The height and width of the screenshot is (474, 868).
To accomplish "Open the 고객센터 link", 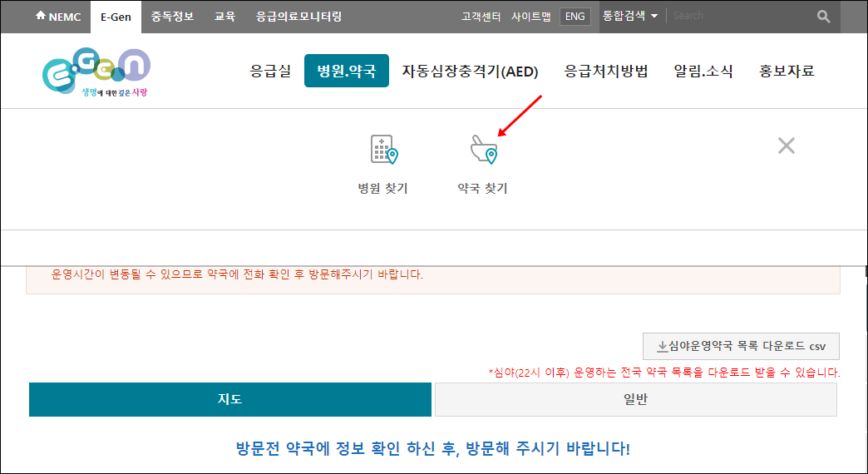I will pos(481,17).
